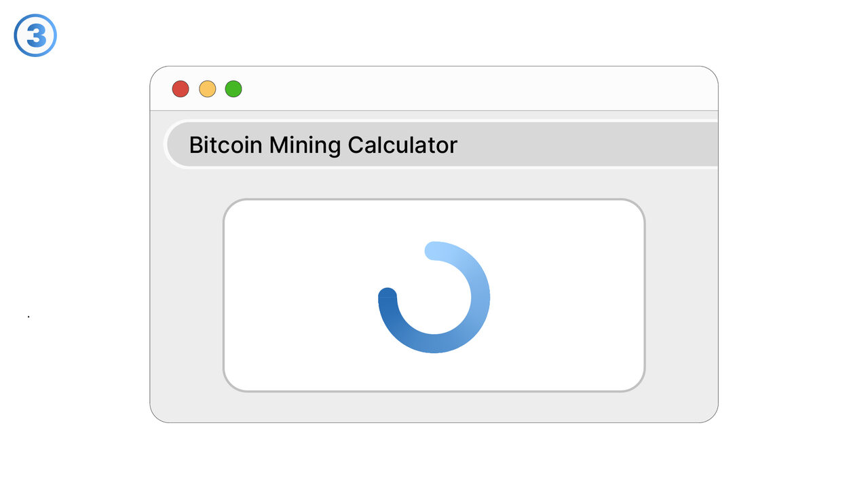The image size is (868, 489).
Task: Close the window with the red button
Action: click(181, 89)
